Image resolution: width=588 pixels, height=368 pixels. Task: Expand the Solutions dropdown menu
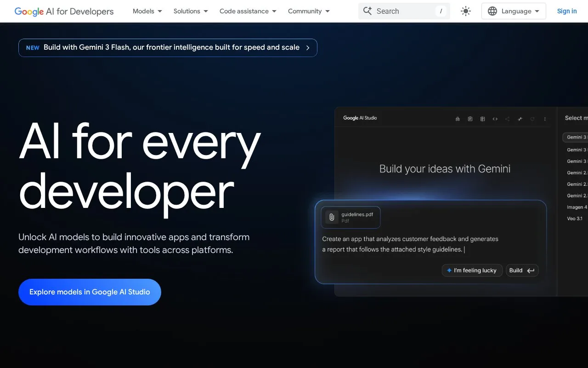191,11
